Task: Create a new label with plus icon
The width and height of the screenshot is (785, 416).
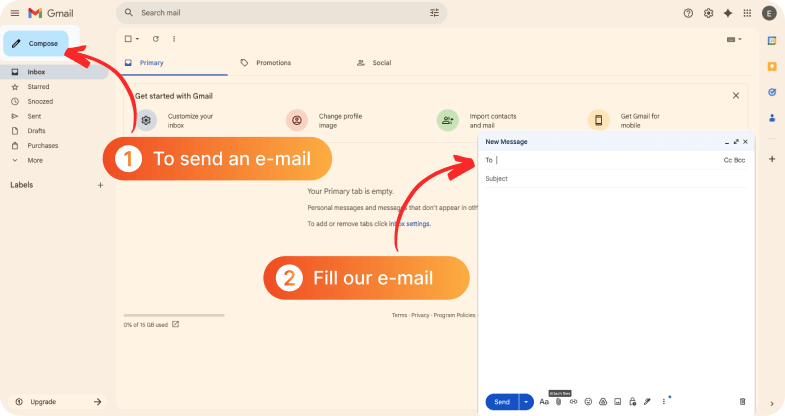Action: point(100,185)
